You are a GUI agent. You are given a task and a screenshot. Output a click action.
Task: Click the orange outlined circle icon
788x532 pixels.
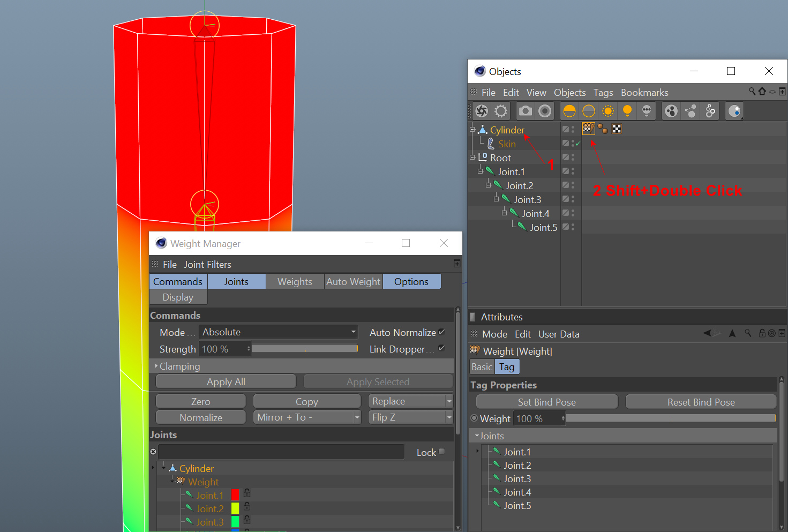click(x=589, y=111)
